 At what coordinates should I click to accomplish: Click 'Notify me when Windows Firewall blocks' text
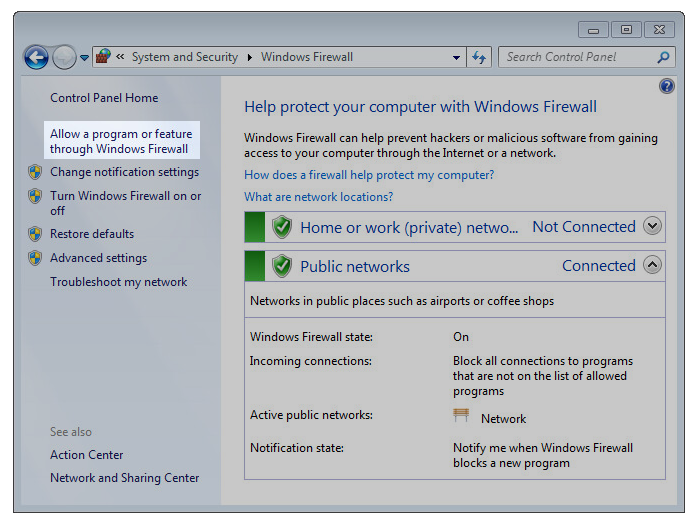[542, 456]
